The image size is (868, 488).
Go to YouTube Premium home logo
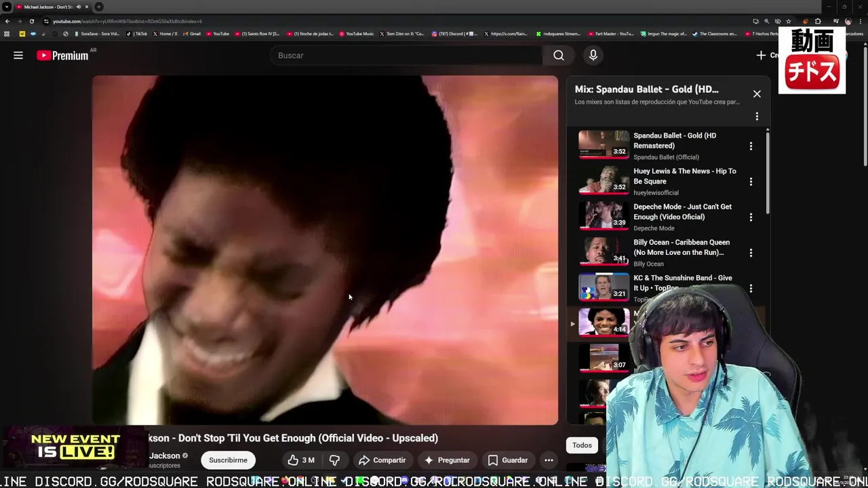[62, 56]
